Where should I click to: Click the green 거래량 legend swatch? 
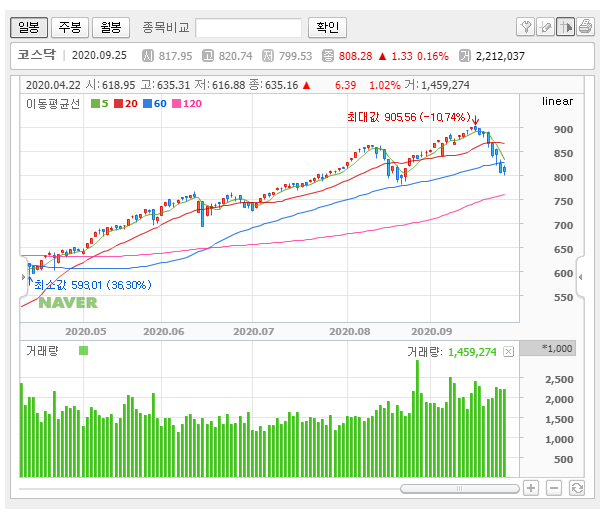83,351
